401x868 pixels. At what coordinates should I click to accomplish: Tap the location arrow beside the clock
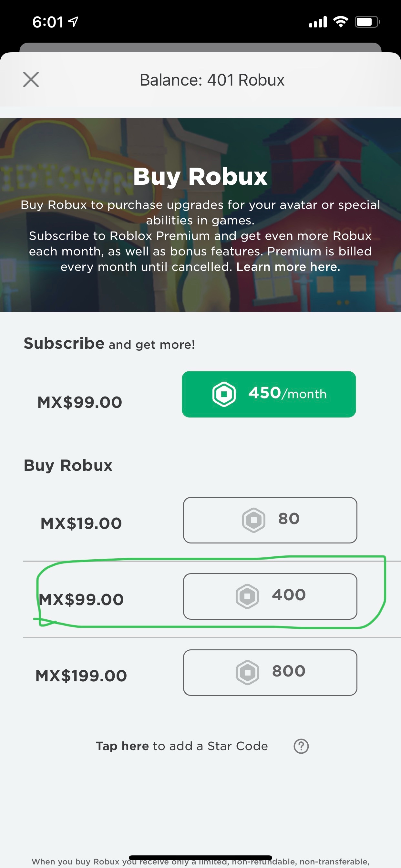point(73,22)
